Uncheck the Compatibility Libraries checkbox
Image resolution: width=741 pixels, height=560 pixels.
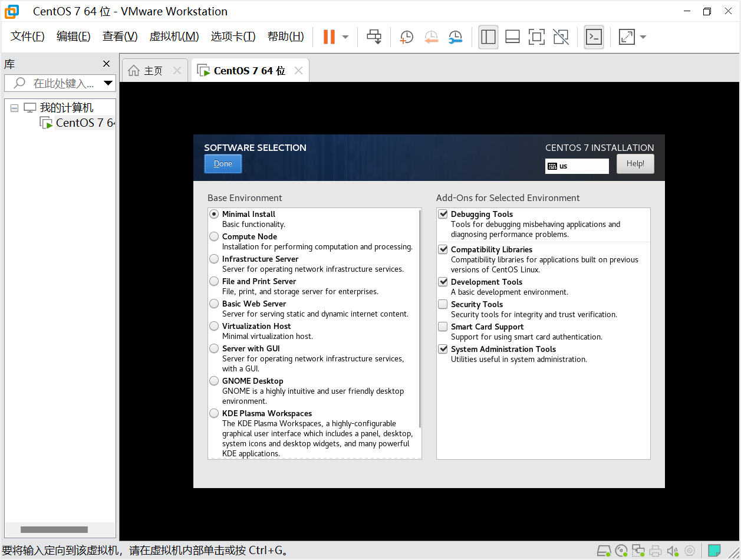click(x=443, y=249)
